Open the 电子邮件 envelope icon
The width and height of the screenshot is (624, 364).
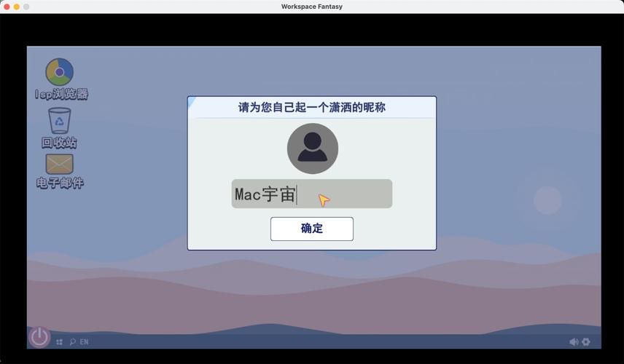(x=59, y=164)
